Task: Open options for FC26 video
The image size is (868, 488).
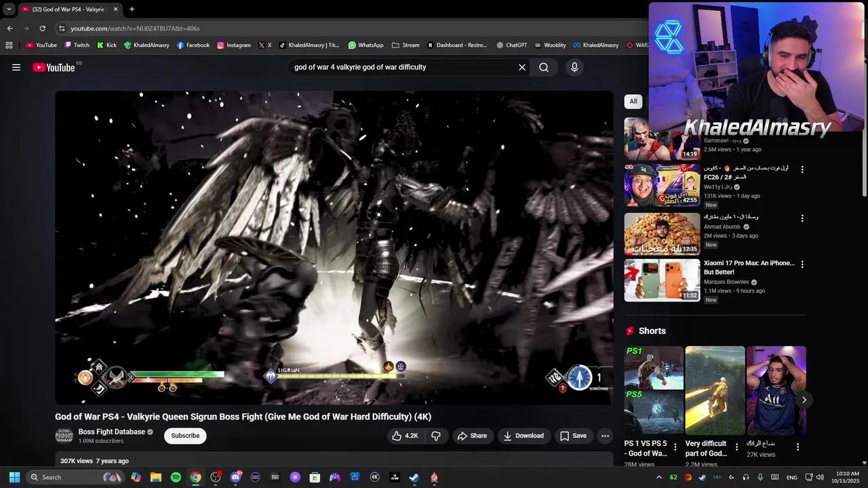Action: (802, 169)
